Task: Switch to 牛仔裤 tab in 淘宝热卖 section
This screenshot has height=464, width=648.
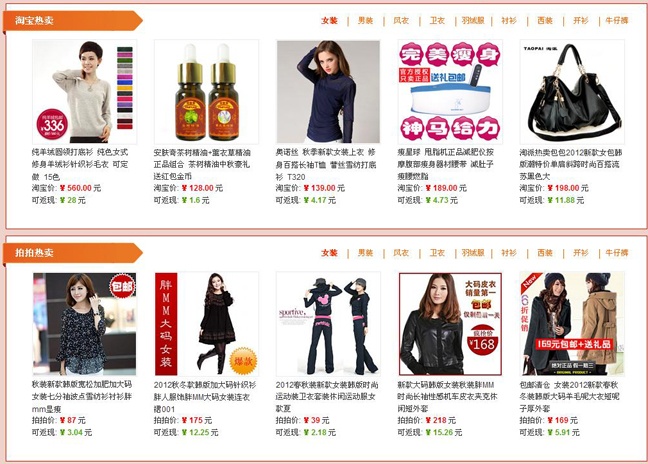Action: (617, 21)
